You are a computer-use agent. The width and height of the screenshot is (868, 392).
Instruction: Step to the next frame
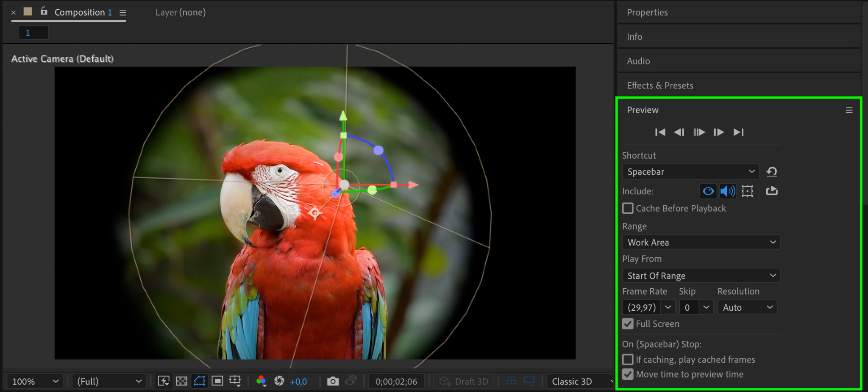[718, 132]
